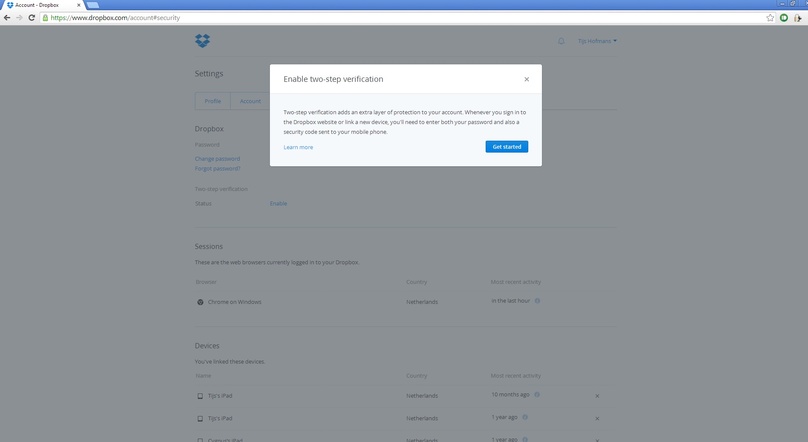The height and width of the screenshot is (442, 808).
Task: Switch to the Profile tab
Action: point(213,101)
